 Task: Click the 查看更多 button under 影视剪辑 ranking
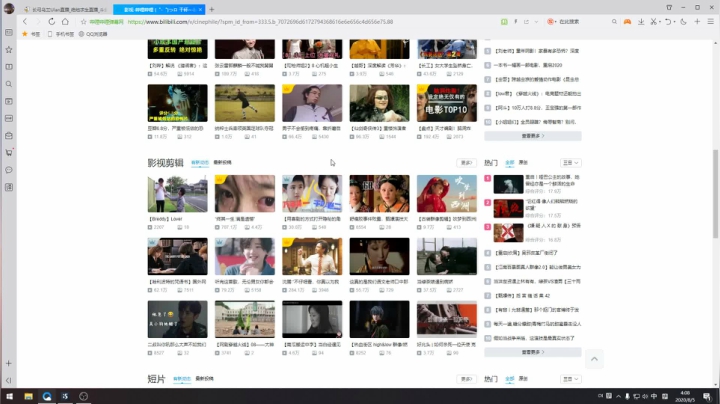pyautogui.click(x=533, y=352)
